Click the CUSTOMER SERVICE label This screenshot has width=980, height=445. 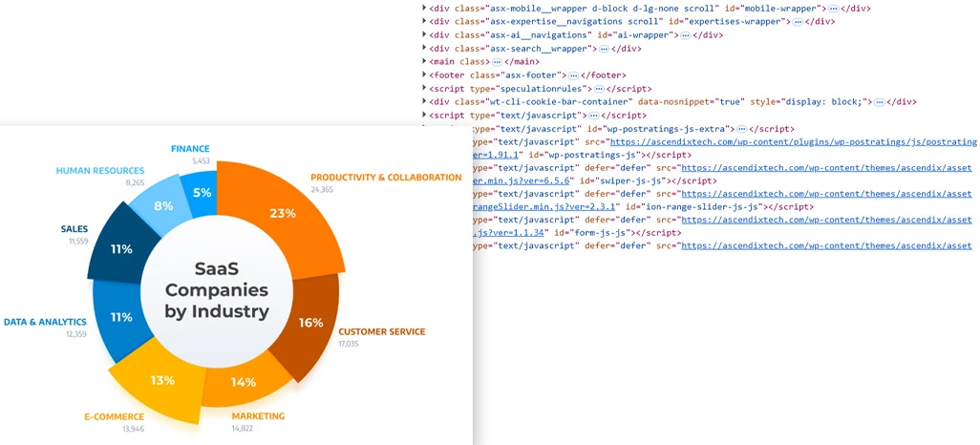tap(381, 332)
